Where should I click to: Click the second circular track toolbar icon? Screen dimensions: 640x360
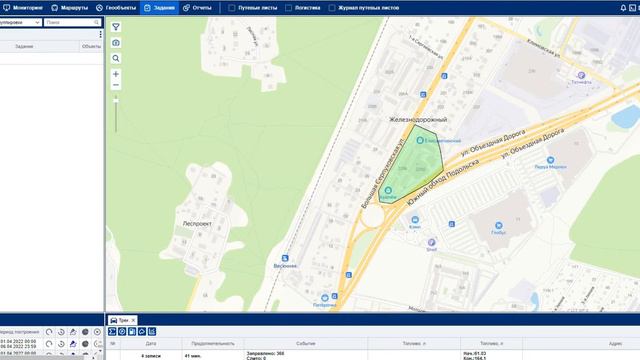[122, 331]
